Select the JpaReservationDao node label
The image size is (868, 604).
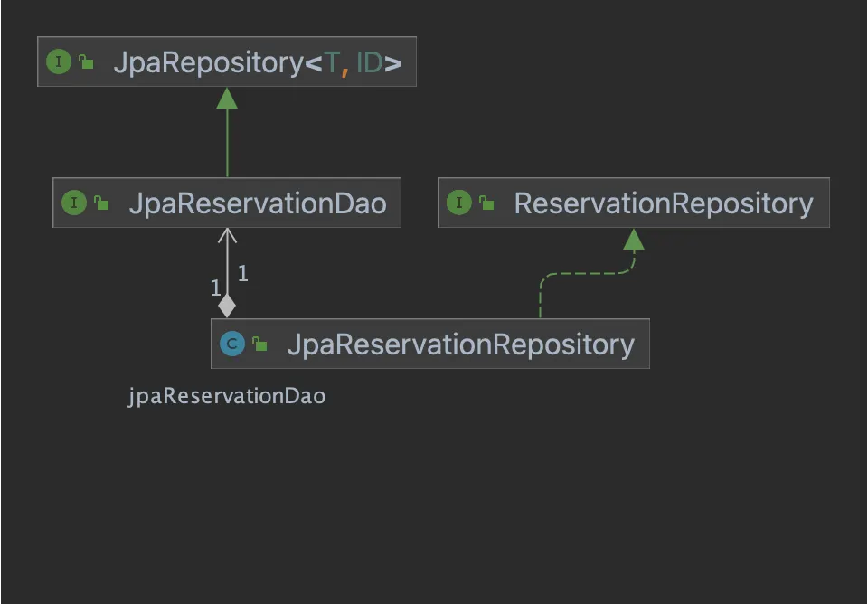257,203
